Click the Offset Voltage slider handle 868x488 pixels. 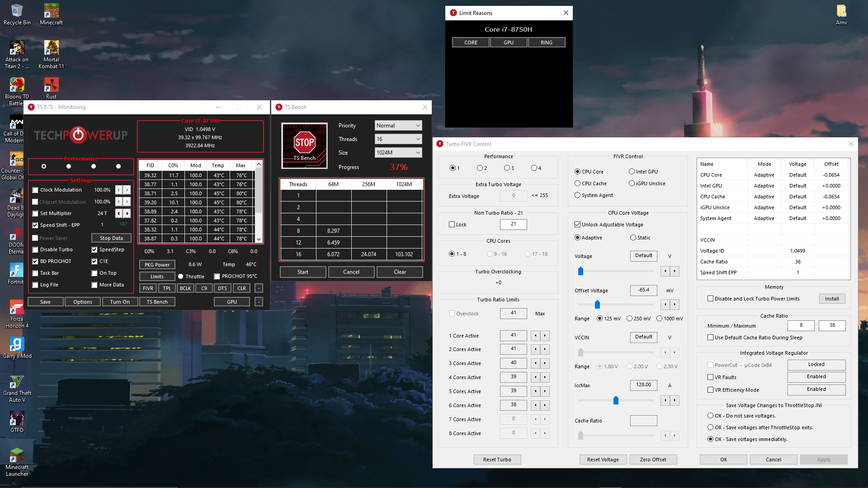pos(597,305)
